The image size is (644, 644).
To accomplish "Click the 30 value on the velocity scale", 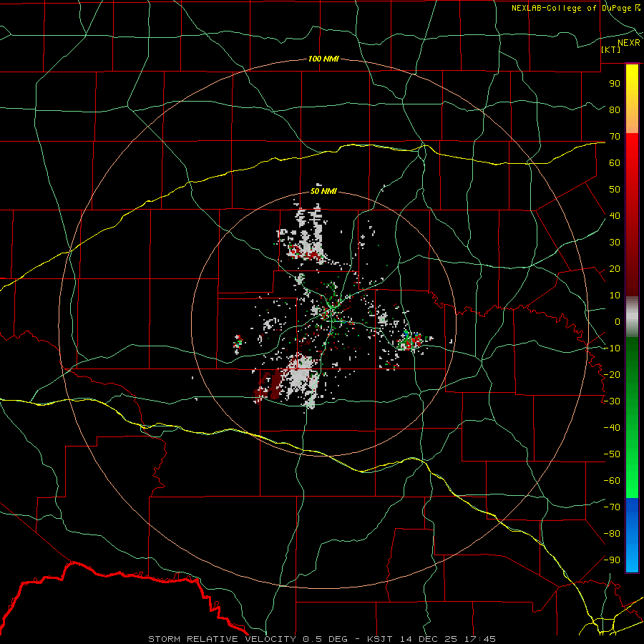I will [x=615, y=243].
